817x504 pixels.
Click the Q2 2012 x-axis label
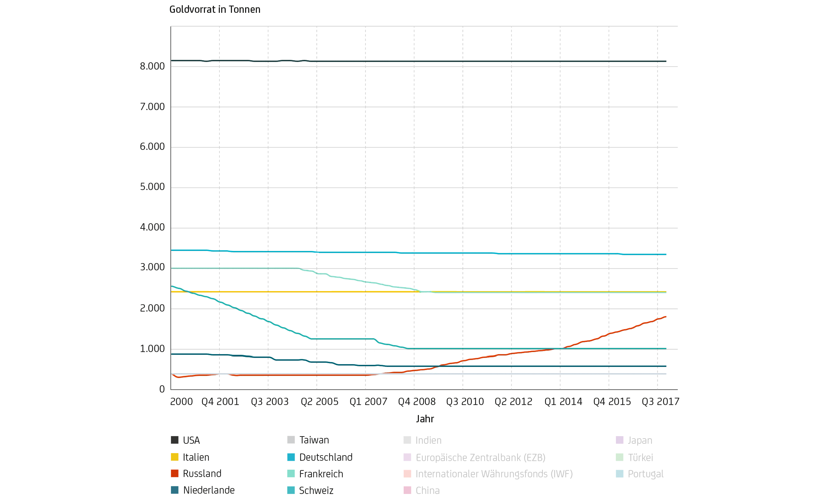[x=513, y=402]
